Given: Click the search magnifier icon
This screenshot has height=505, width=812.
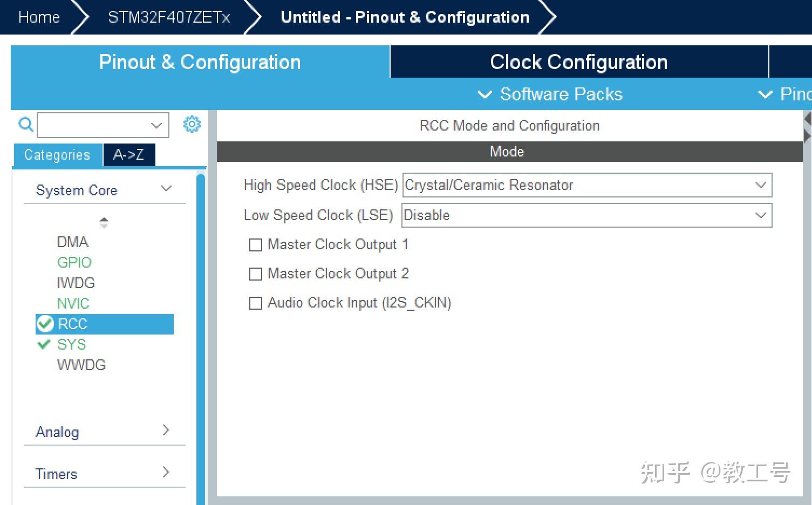Looking at the screenshot, I should point(25,125).
